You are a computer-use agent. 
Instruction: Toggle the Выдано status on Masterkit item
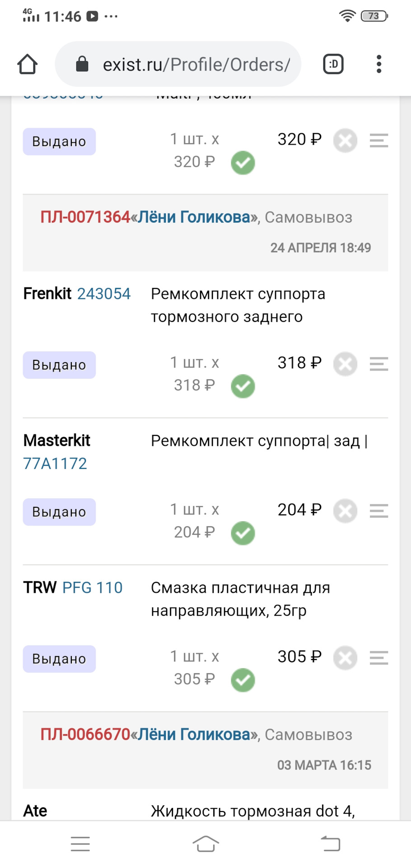pos(59,511)
